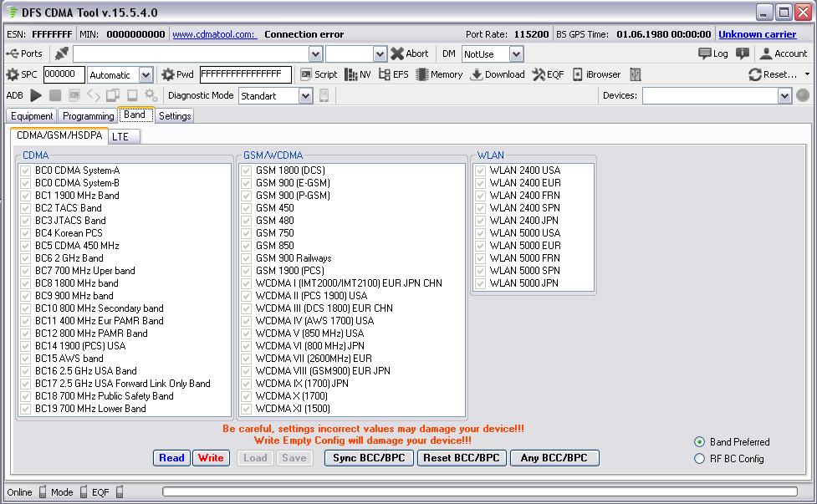Click the round indicator beside Devices dropdown

(x=803, y=95)
